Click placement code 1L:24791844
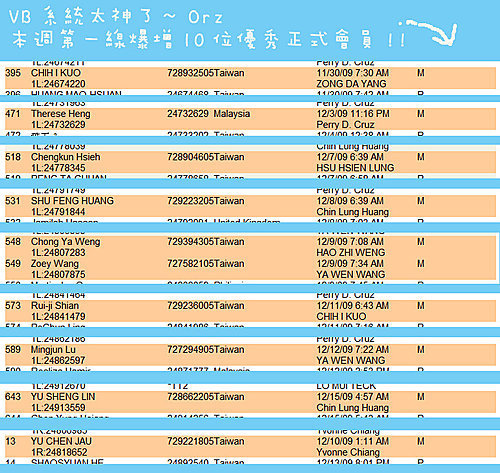This screenshot has width=500, height=473. [58, 212]
